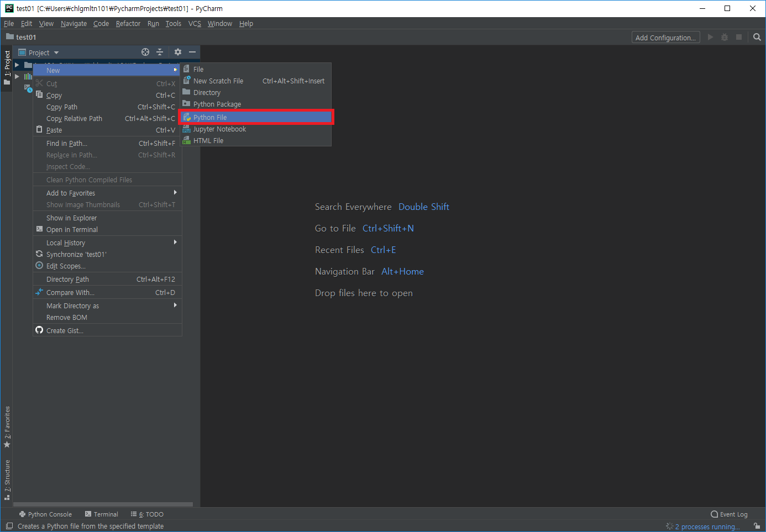Viewport: 766px width, 532px height.
Task: Hide the Project panel with minus icon
Action: [192, 52]
